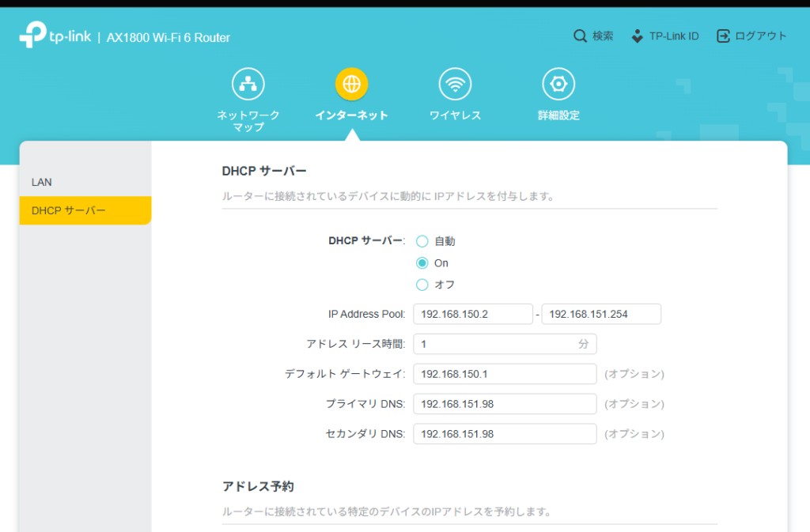
Task: Click the IP Address Pool start field
Action: [x=472, y=314]
